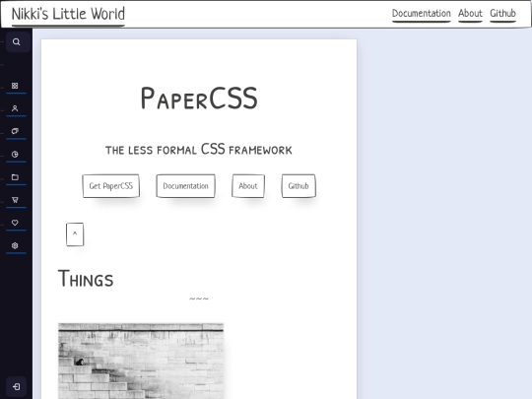This screenshot has width=532, height=399.
Task: Click the Documentation button below the tagline
Action: 185,186
